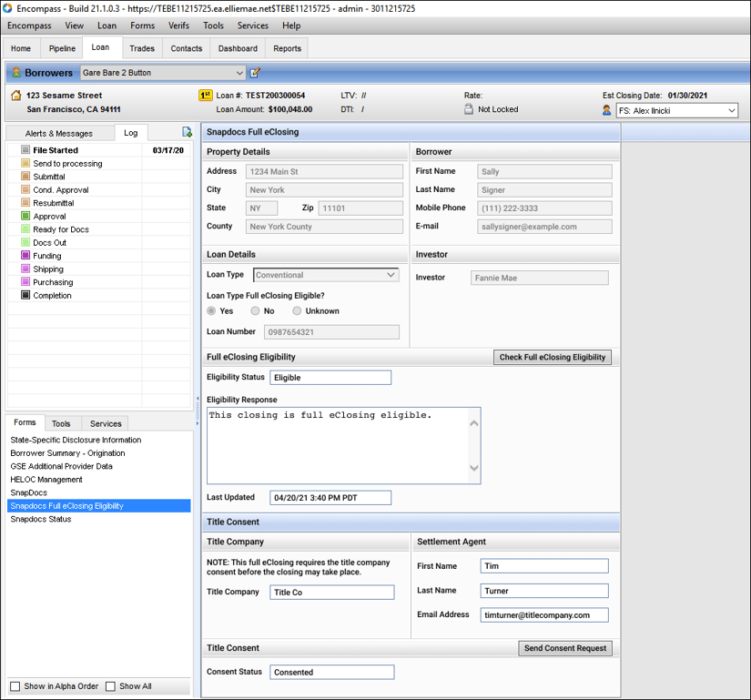Click the Borrowers person icon
Image resolution: width=751 pixels, height=700 pixels.
pos(16,72)
